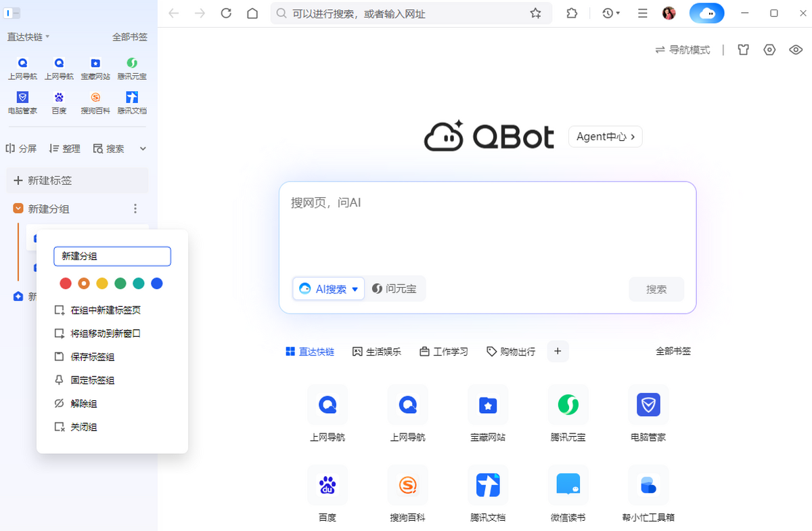The height and width of the screenshot is (531, 812).
Task: Click the 搜索 button beside the search box
Action: tap(656, 289)
